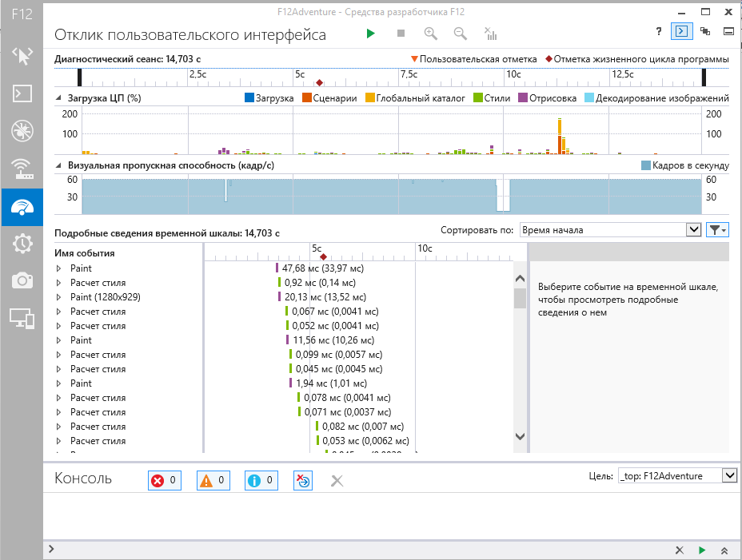Click the zoom in magnifier in the toolbar

pos(431,34)
